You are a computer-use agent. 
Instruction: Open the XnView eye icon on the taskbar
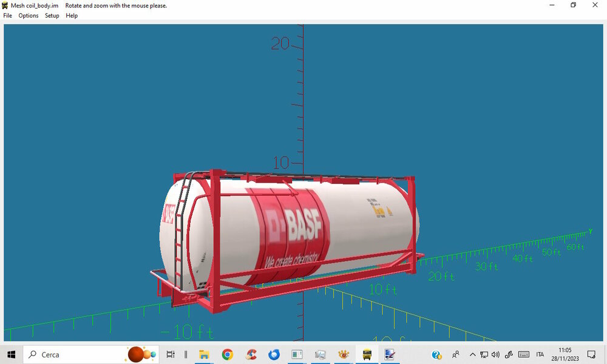[x=344, y=354]
